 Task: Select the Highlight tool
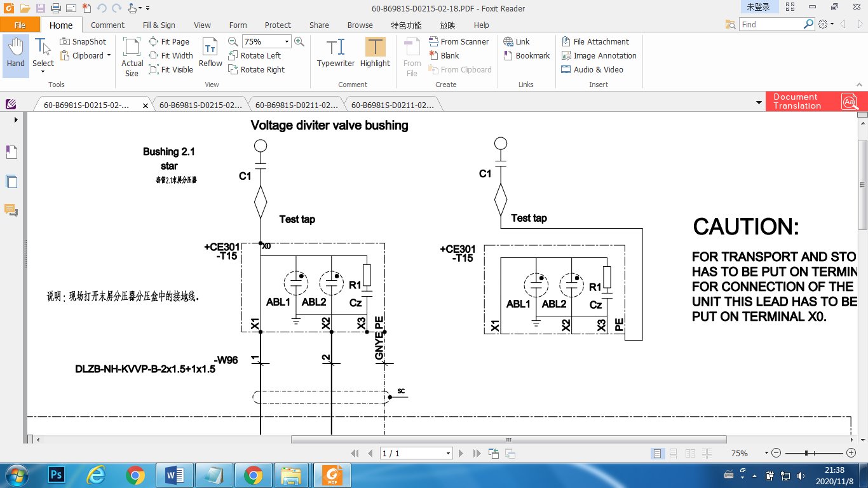pos(375,52)
